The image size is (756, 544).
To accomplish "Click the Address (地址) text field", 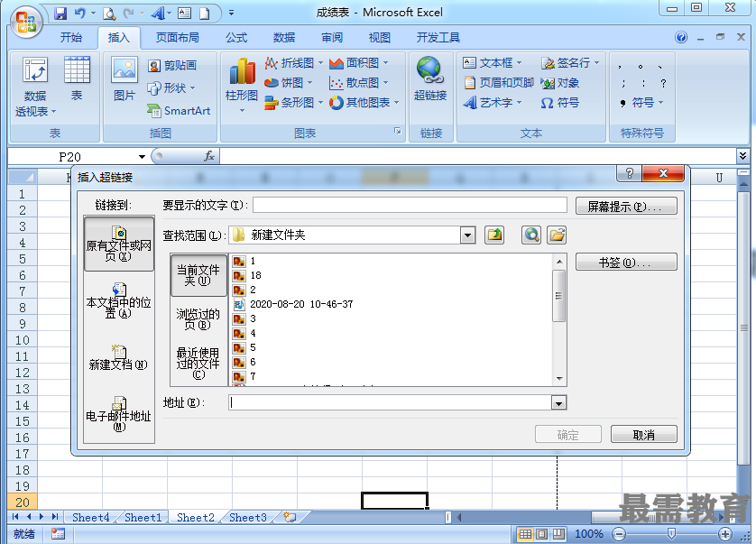I will click(x=390, y=402).
